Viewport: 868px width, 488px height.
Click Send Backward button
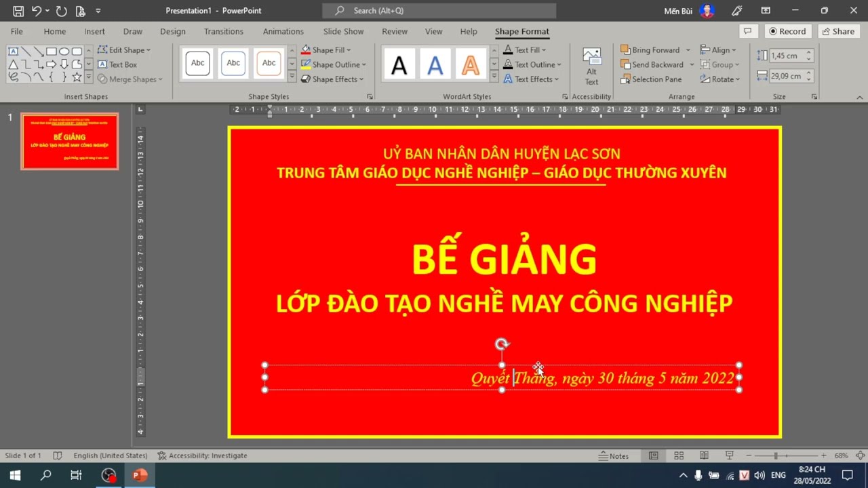click(652, 64)
